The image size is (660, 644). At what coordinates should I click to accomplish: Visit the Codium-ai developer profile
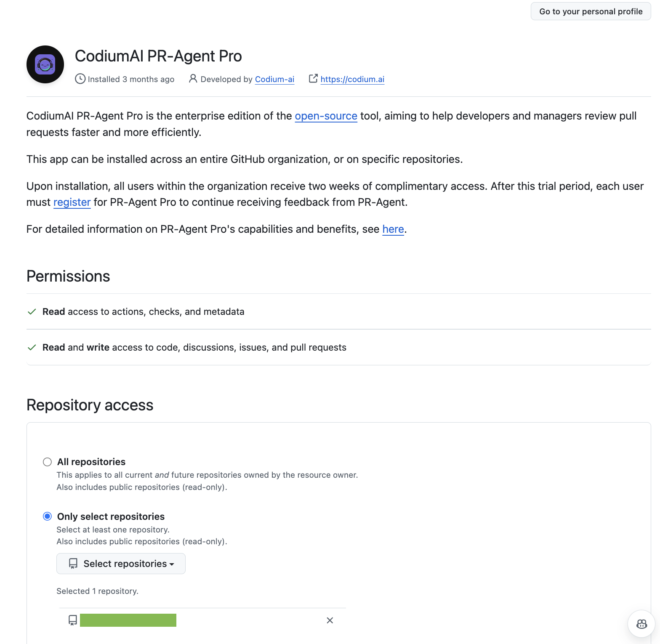pos(274,79)
